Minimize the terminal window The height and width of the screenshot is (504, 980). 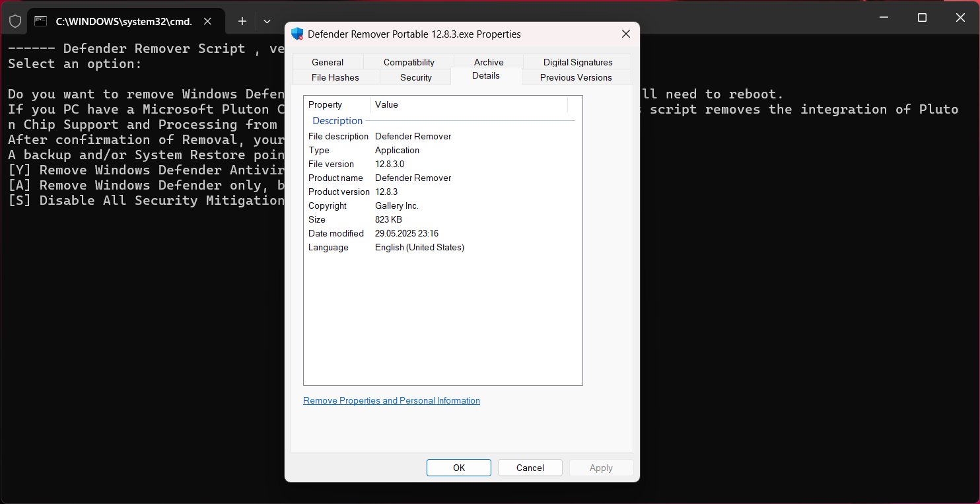tap(884, 18)
